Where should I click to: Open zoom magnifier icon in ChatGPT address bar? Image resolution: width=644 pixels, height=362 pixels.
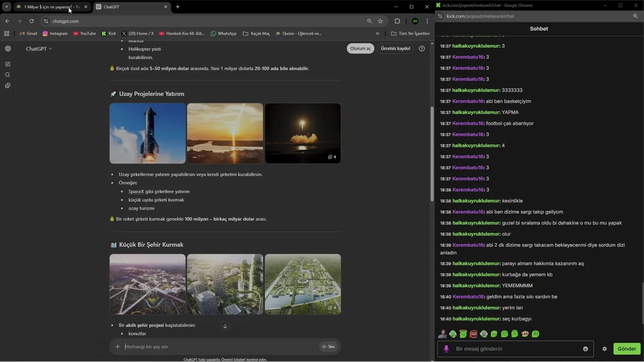(369, 21)
